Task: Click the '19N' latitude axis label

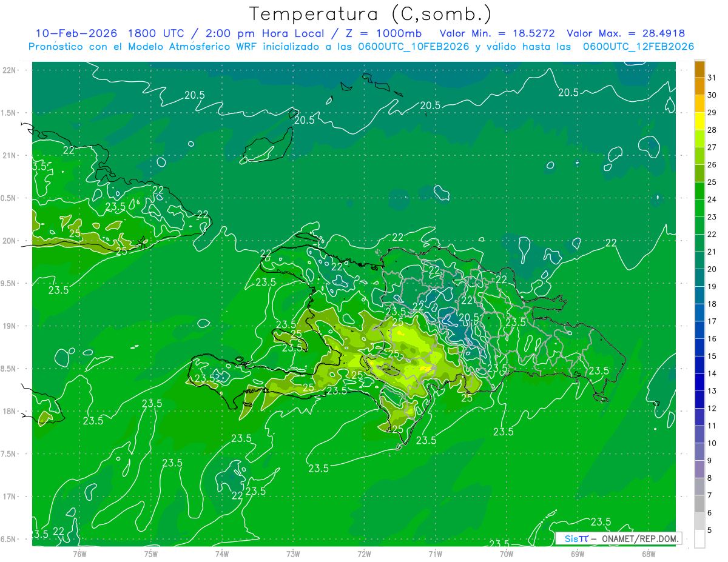Action: [9, 326]
